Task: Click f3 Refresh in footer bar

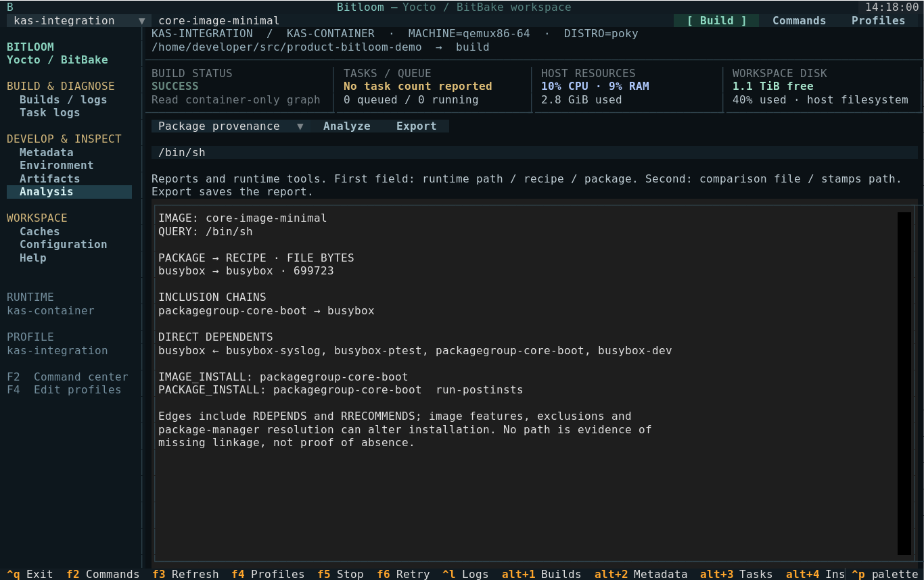Action: [185, 574]
